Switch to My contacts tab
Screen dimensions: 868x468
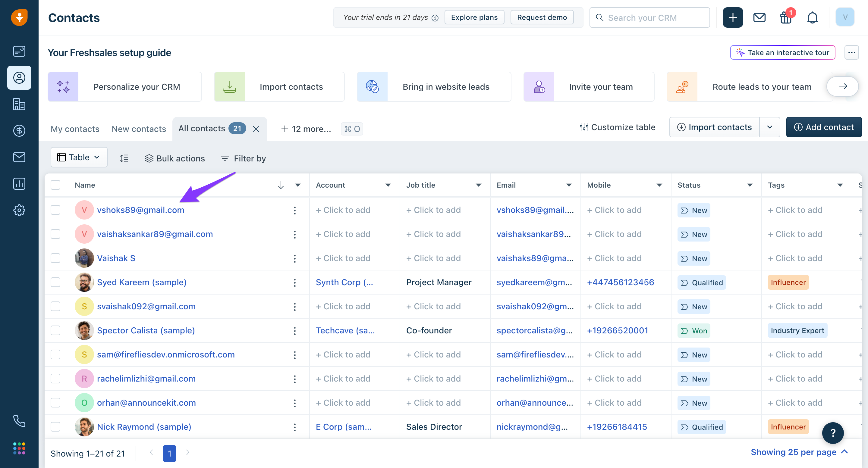[75, 129]
